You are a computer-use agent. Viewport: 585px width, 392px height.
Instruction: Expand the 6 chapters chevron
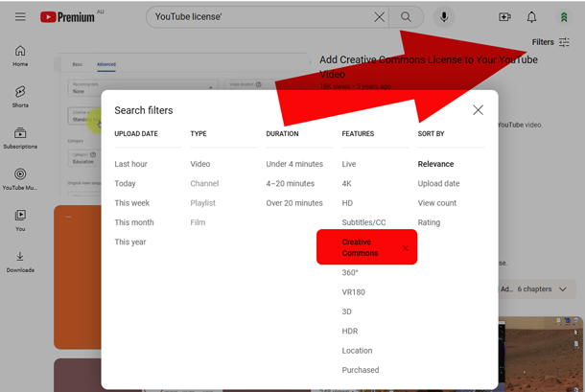tap(563, 289)
